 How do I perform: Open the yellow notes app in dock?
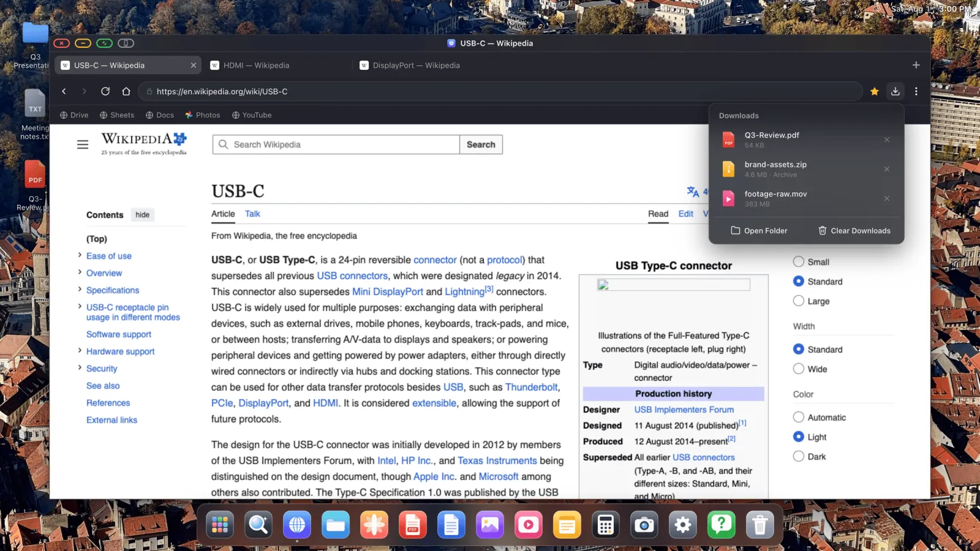coord(567,525)
